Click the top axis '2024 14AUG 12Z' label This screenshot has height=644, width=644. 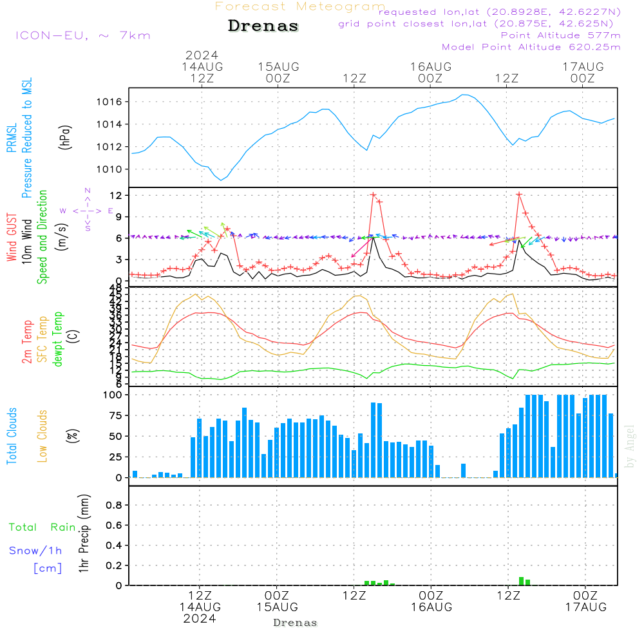point(202,66)
